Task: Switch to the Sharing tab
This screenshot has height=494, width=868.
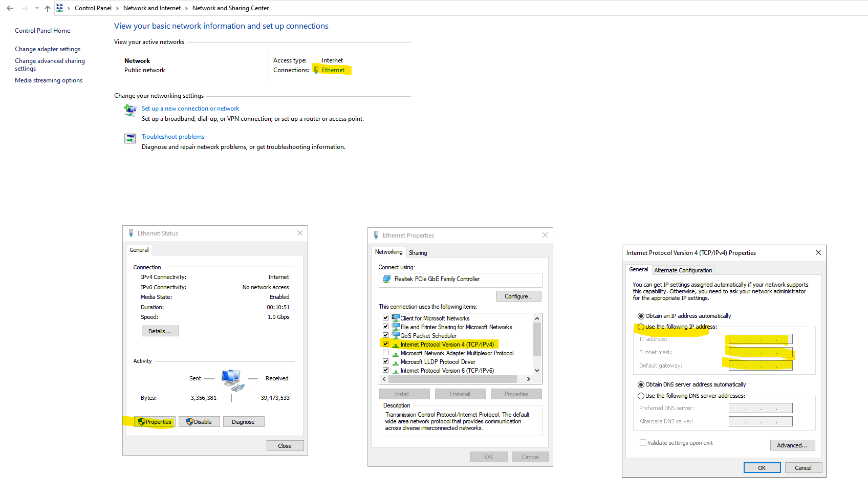Action: click(x=418, y=253)
